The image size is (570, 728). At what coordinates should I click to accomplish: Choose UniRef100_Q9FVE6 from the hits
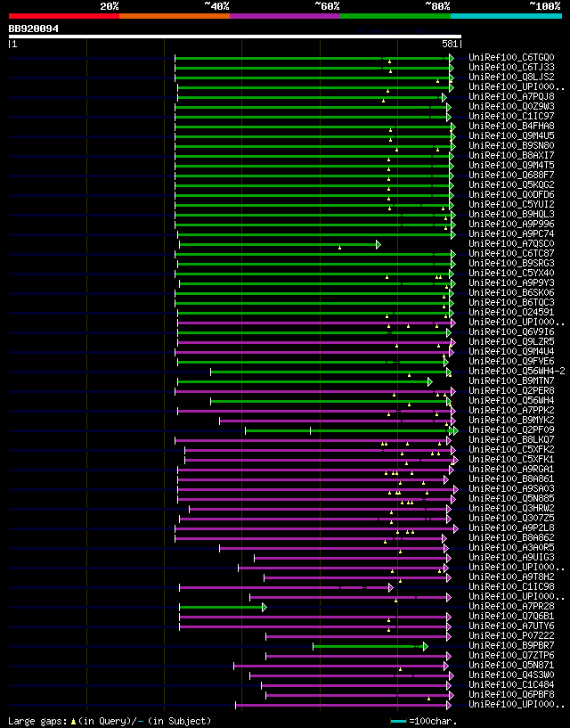[511, 361]
